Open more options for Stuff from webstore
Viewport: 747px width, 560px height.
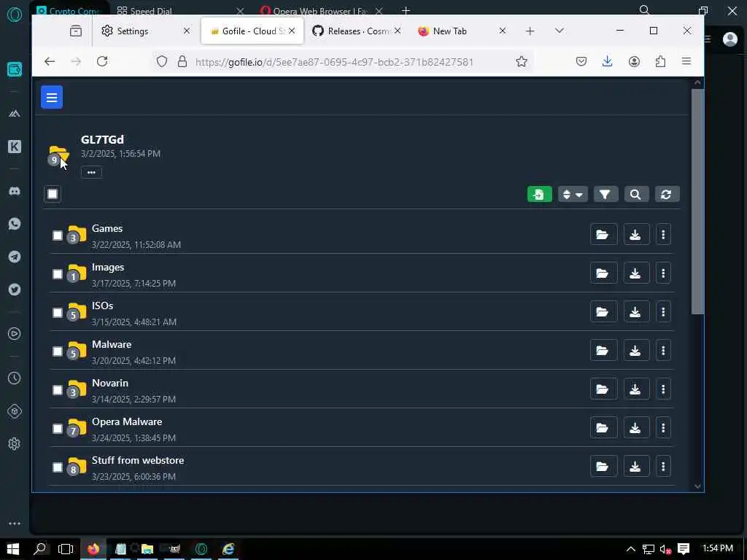point(663,466)
